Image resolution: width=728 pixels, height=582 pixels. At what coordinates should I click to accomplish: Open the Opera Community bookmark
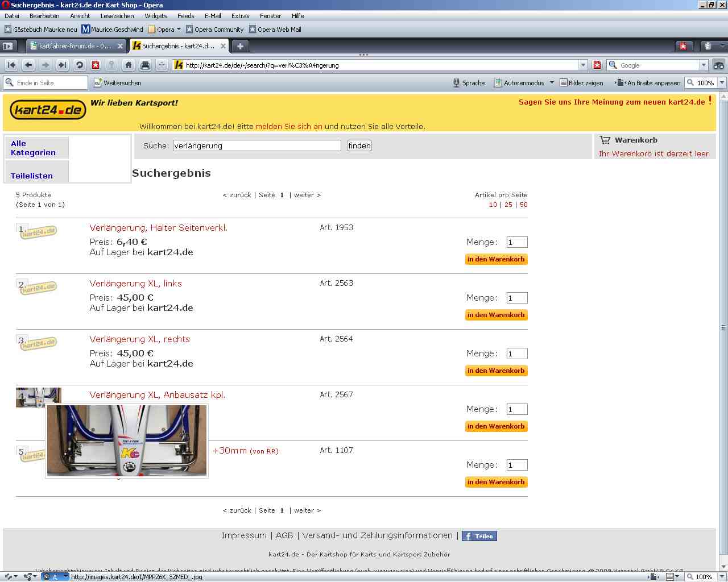point(214,30)
